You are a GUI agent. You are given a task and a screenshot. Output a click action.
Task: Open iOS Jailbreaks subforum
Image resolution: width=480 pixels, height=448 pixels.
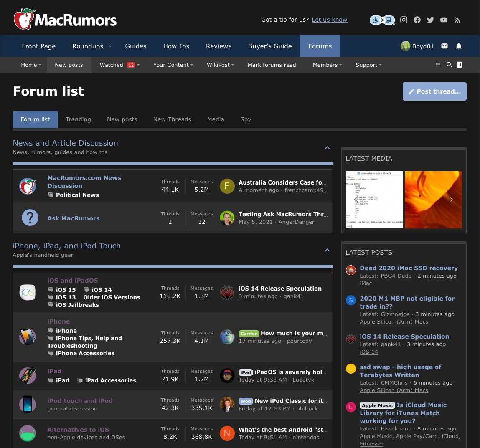(x=77, y=305)
